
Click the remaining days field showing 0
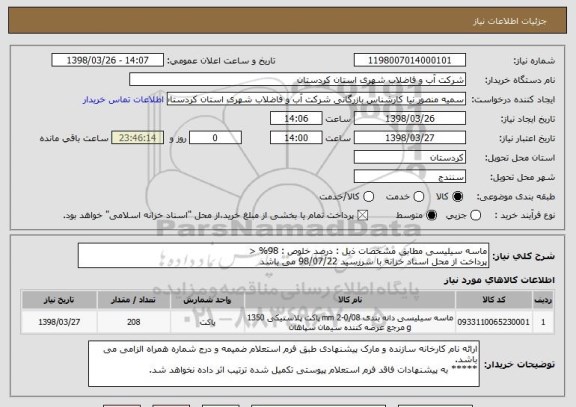point(215,138)
